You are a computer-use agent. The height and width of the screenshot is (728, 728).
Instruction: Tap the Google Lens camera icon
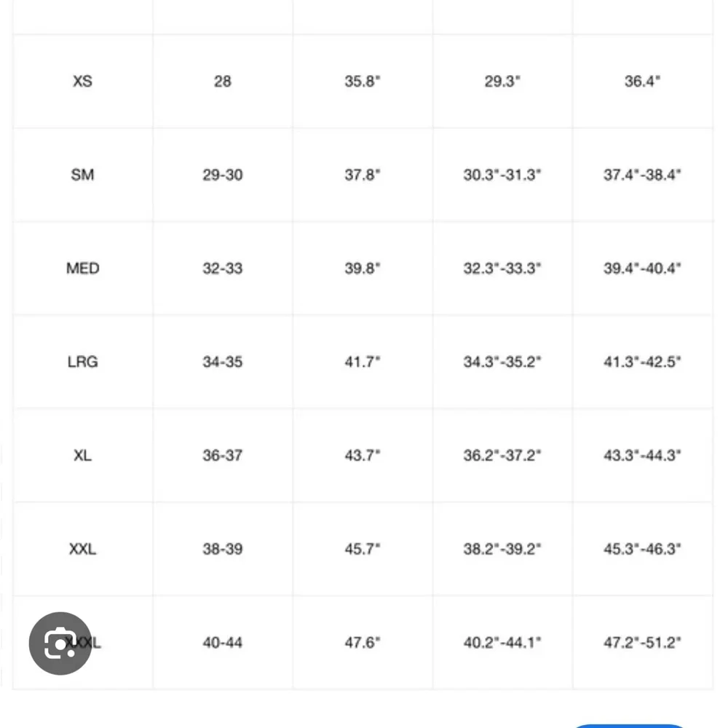60,643
